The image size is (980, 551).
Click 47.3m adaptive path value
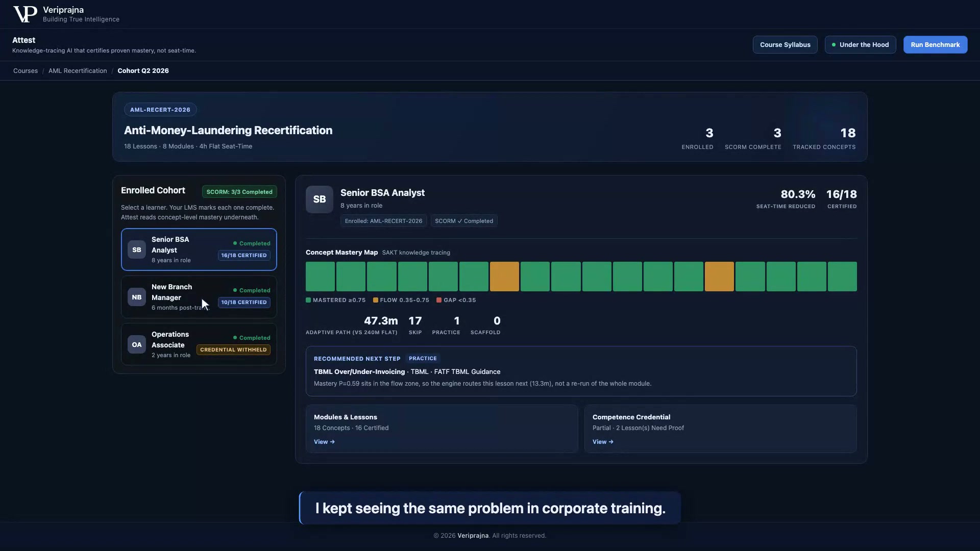pyautogui.click(x=381, y=321)
